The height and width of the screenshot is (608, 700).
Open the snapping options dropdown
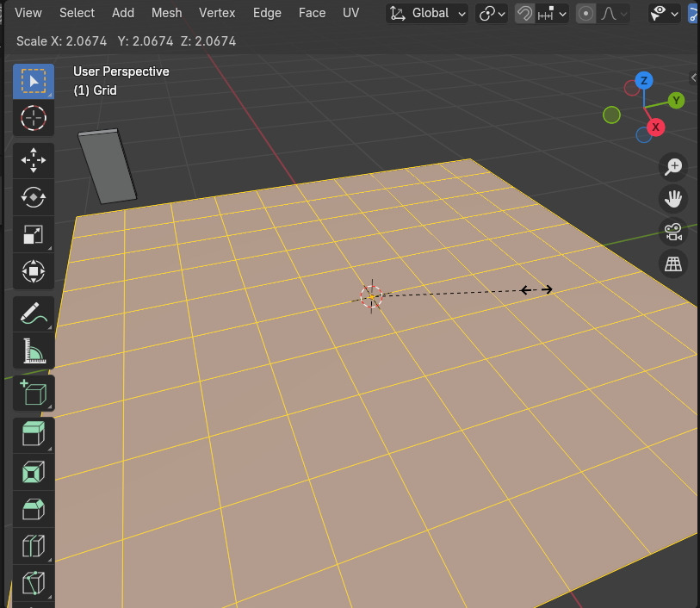click(552, 14)
